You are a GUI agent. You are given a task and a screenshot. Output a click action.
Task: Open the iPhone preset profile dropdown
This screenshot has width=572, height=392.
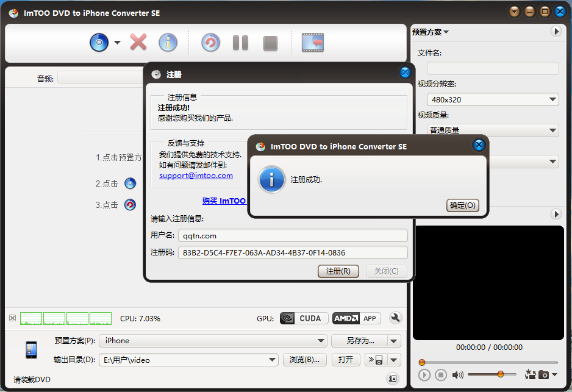213,341
